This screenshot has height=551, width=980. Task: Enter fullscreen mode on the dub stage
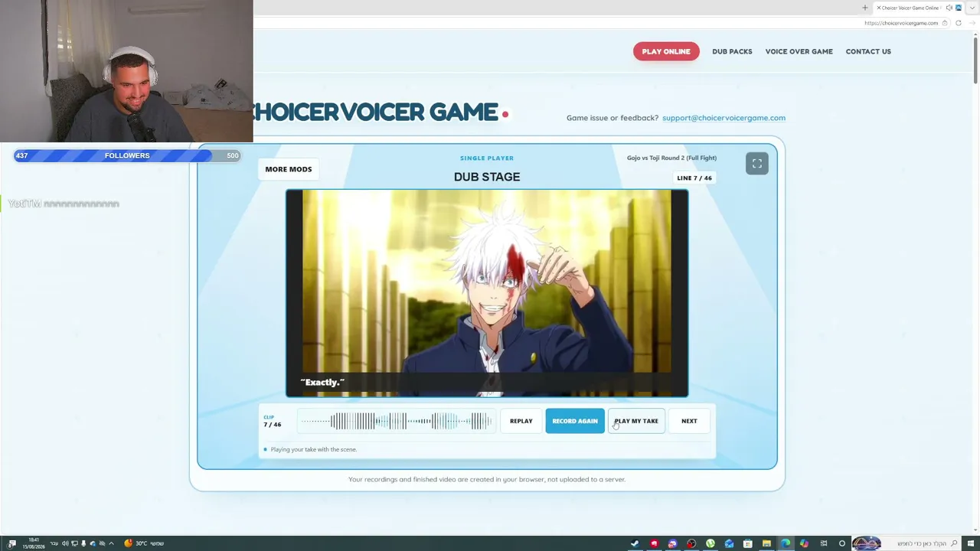756,163
